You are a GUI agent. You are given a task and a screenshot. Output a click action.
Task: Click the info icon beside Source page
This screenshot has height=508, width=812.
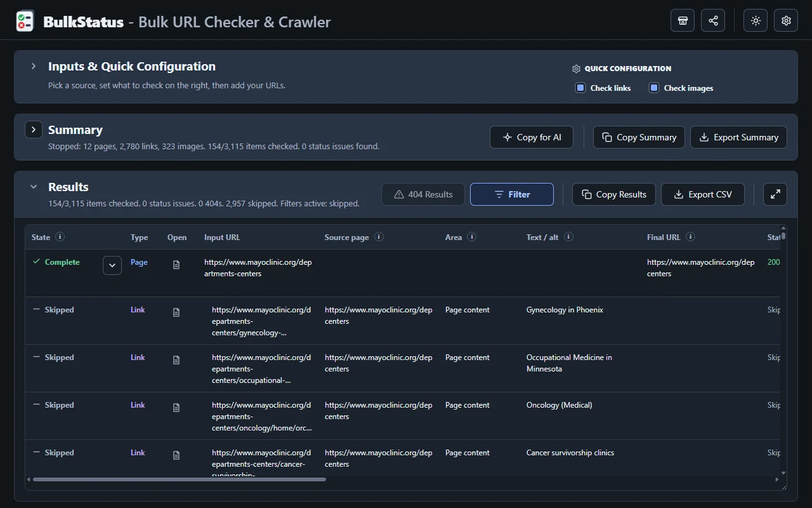(379, 237)
